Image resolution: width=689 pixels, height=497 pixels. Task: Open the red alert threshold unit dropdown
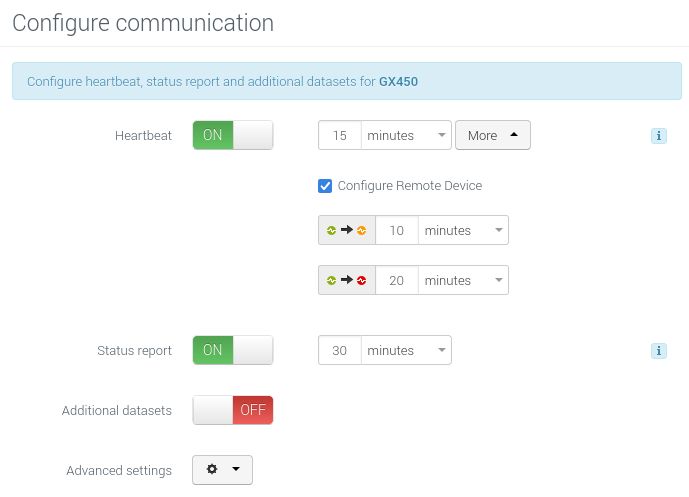(x=463, y=280)
